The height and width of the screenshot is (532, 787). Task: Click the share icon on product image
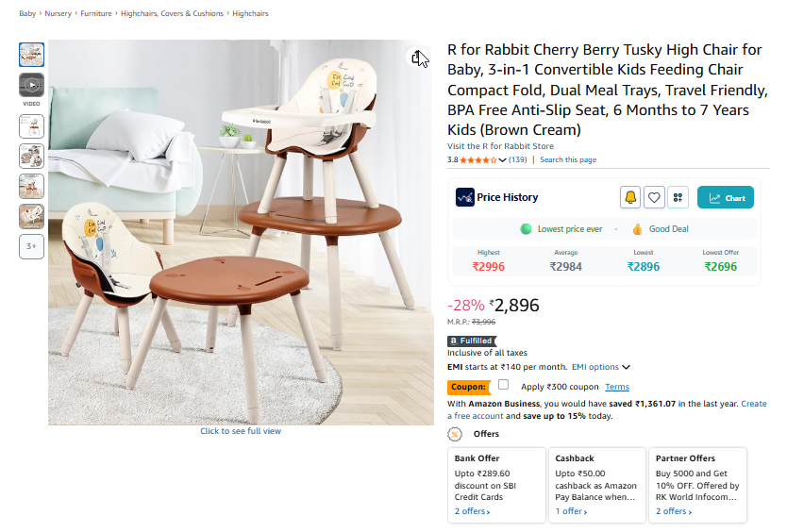click(419, 58)
